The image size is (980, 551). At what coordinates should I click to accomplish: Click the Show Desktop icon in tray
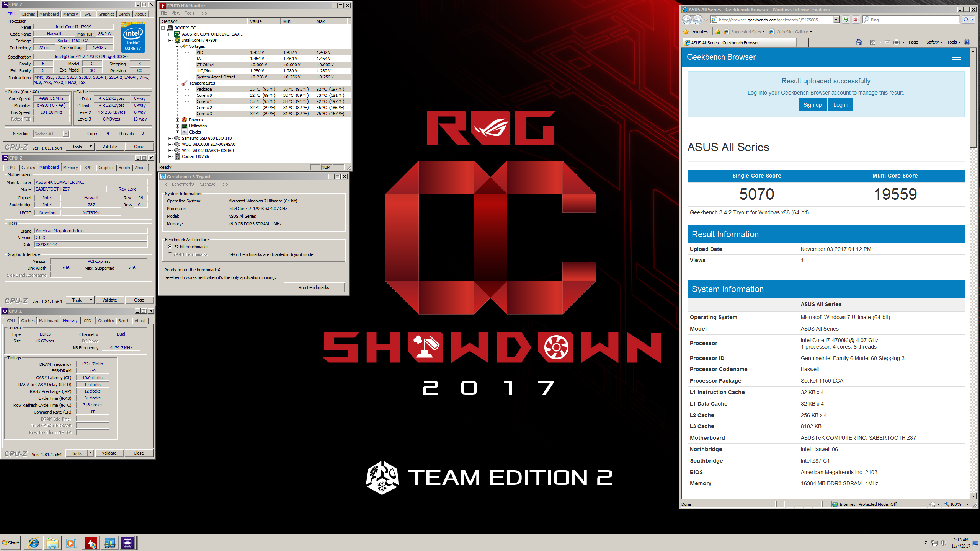pos(975,543)
